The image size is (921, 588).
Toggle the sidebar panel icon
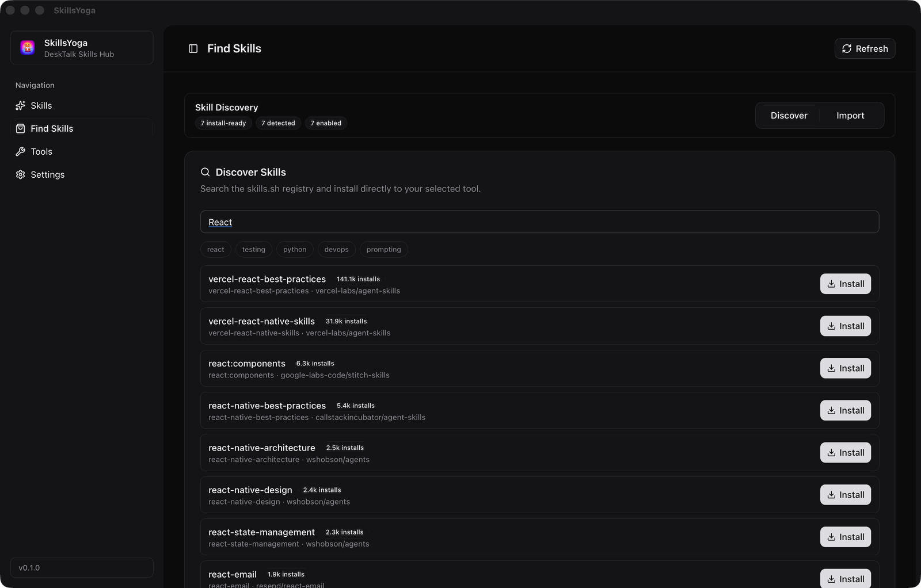(193, 49)
